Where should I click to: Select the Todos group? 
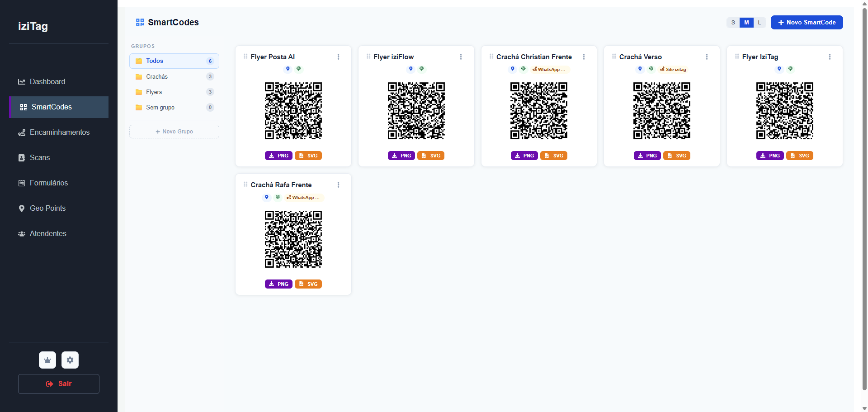(174, 61)
